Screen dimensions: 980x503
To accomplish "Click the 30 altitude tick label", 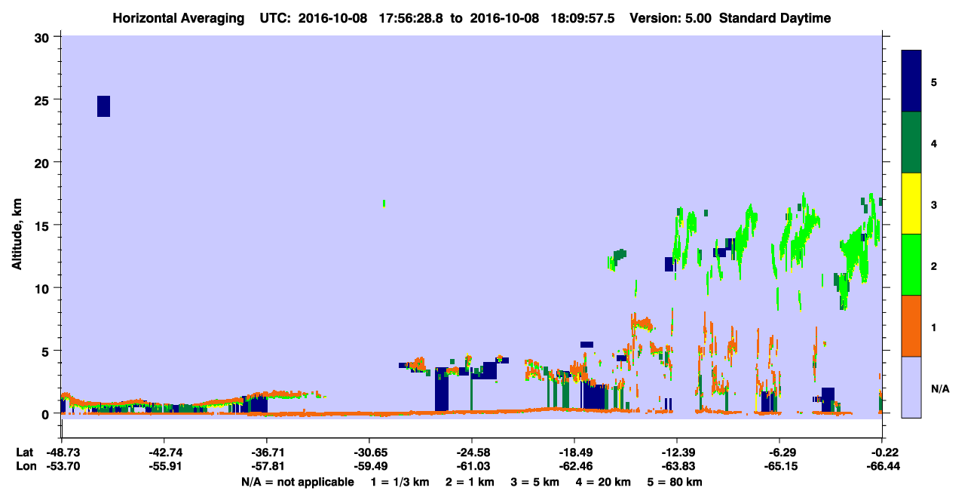I will [x=44, y=37].
